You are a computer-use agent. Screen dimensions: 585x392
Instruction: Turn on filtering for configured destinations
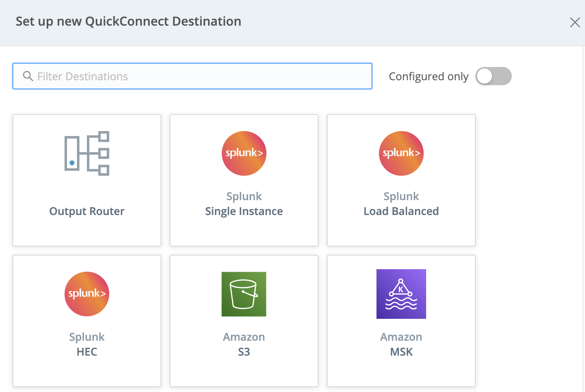point(493,76)
